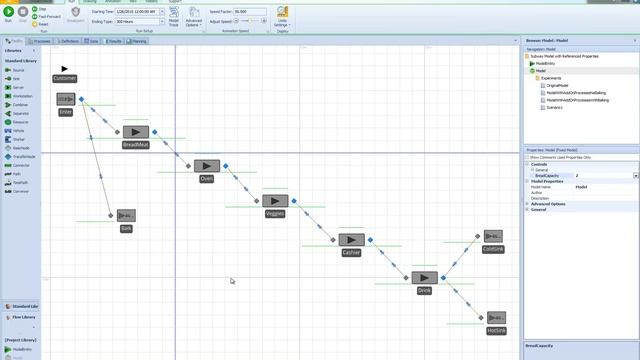640x360 pixels.
Task: Select the ColdDrink sink object
Action: pyautogui.click(x=493, y=236)
